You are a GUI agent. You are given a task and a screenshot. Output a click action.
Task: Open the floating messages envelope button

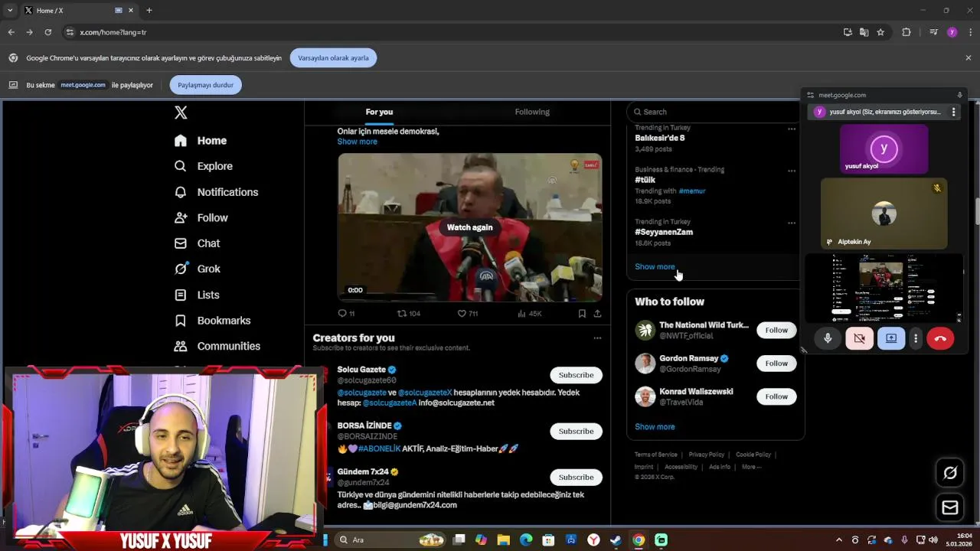(x=950, y=507)
